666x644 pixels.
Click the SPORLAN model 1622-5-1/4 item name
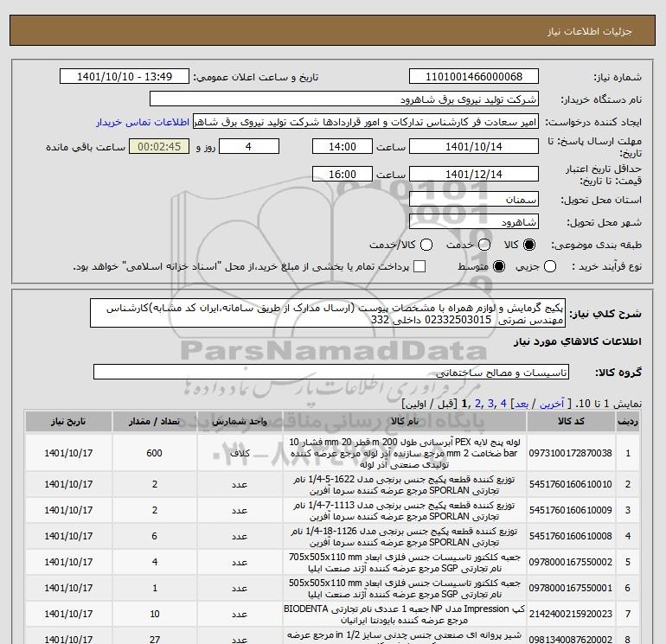tap(405, 485)
